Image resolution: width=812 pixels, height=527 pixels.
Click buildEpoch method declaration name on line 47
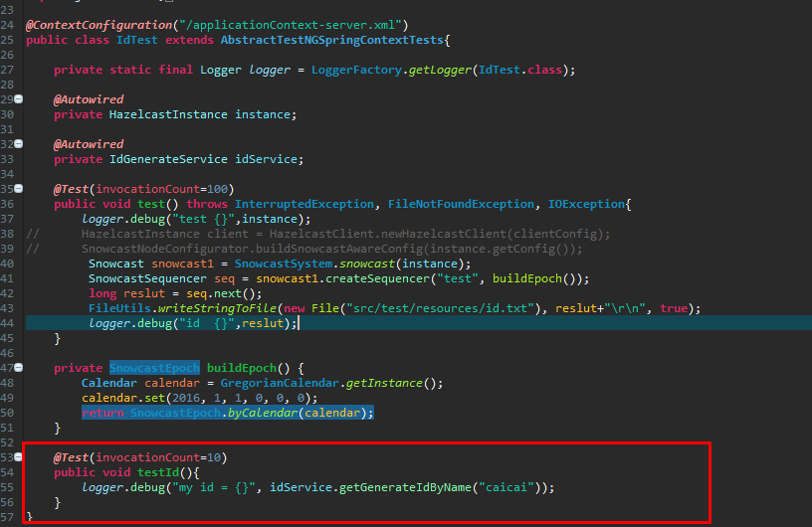pos(242,368)
